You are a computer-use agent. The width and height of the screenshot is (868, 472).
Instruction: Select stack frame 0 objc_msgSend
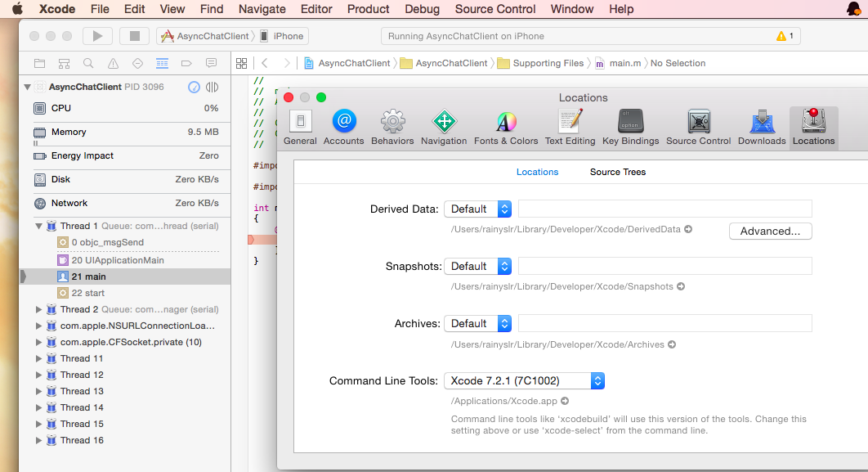[126, 242]
